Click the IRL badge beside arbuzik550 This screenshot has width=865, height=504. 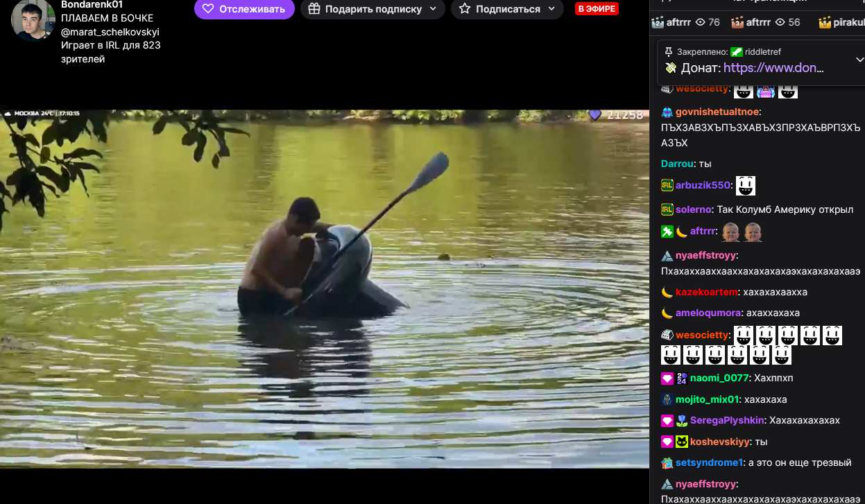667,185
